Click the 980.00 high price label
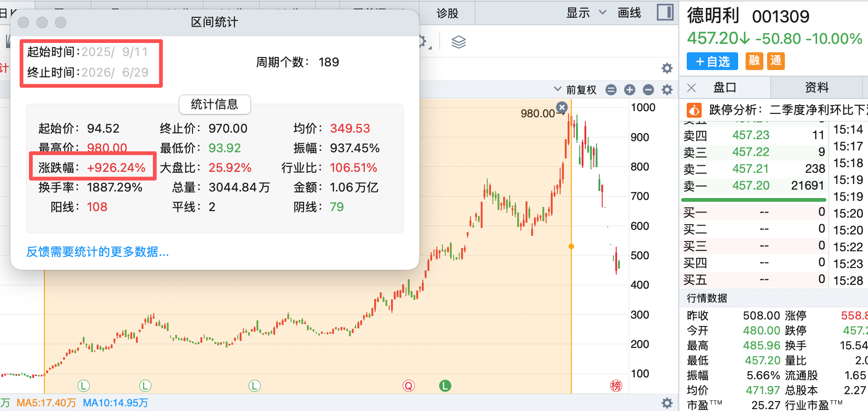 [x=538, y=113]
